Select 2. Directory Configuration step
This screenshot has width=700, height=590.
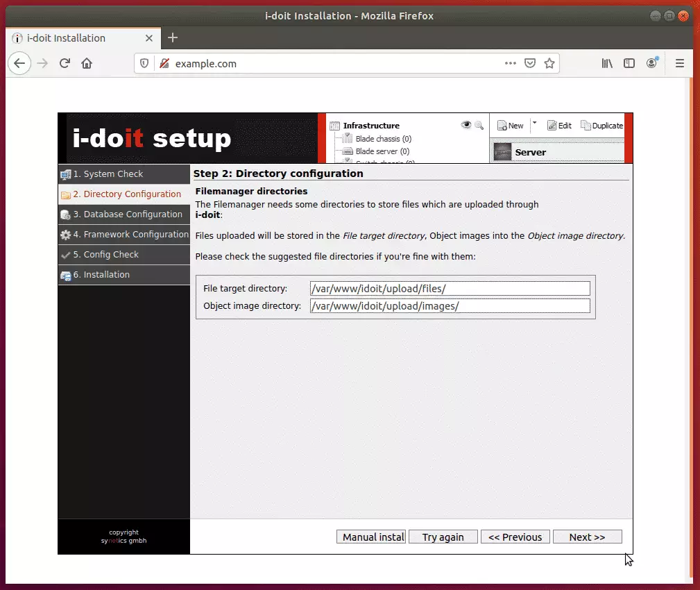(124, 194)
